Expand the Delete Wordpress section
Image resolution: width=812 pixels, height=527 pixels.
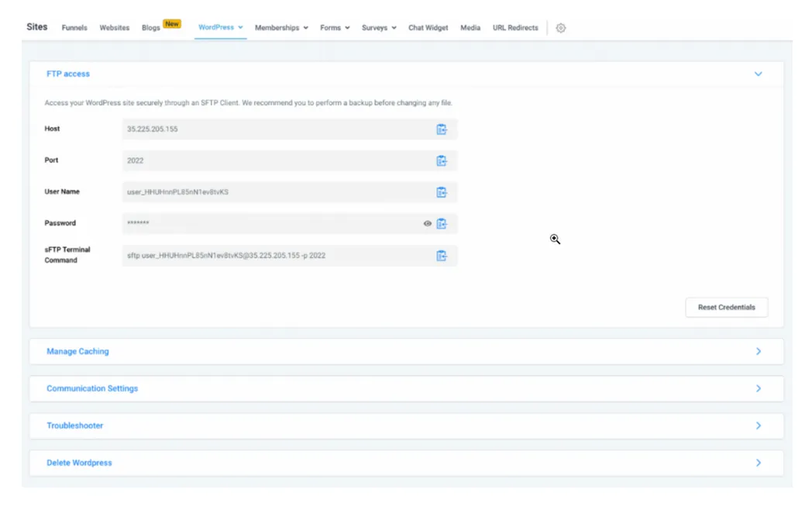(x=758, y=463)
